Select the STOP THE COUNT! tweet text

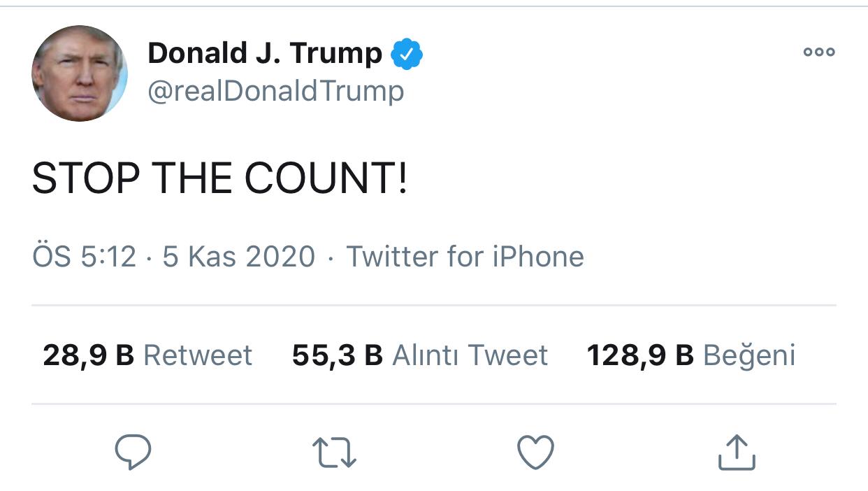(219, 179)
